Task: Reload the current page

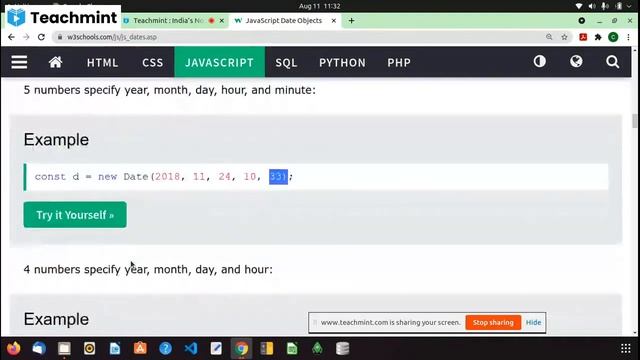Action: (x=41, y=37)
